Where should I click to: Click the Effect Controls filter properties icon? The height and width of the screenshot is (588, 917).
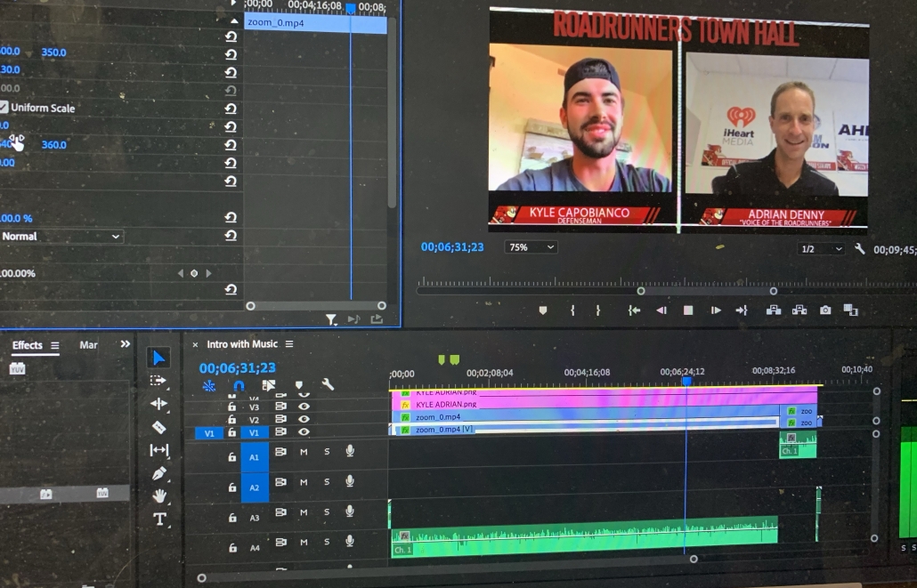[331, 319]
